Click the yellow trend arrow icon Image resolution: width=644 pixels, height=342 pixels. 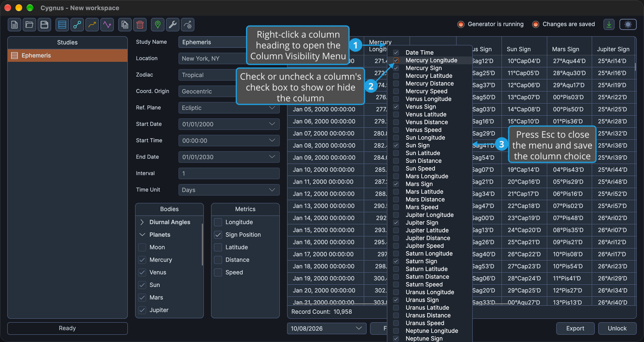pos(92,25)
